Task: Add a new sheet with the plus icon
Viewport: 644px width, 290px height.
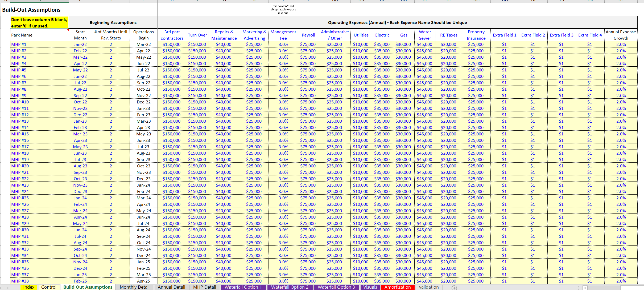Action: pyautogui.click(x=454, y=288)
